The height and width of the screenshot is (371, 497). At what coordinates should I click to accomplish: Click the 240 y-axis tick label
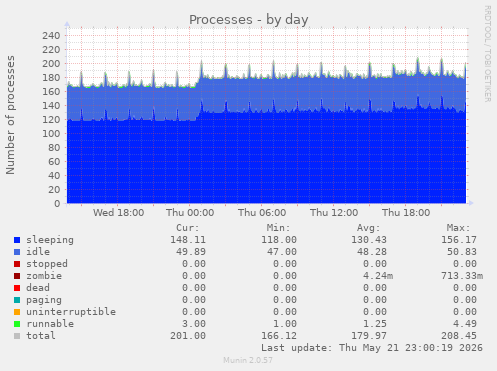[x=51, y=36]
